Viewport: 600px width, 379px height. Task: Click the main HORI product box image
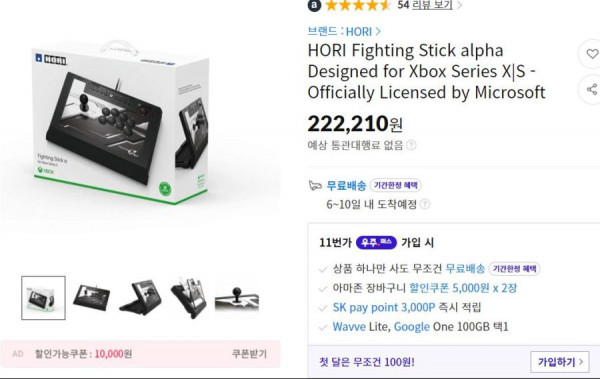click(121, 123)
